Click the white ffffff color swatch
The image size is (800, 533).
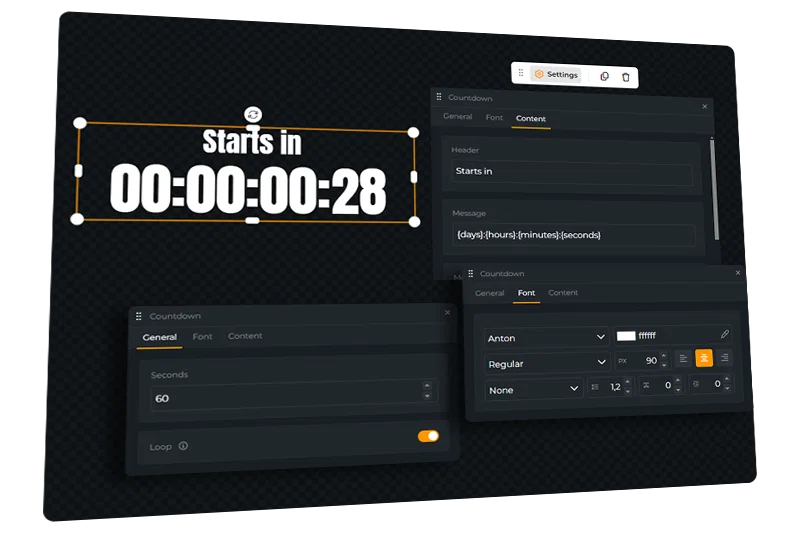tap(626, 336)
